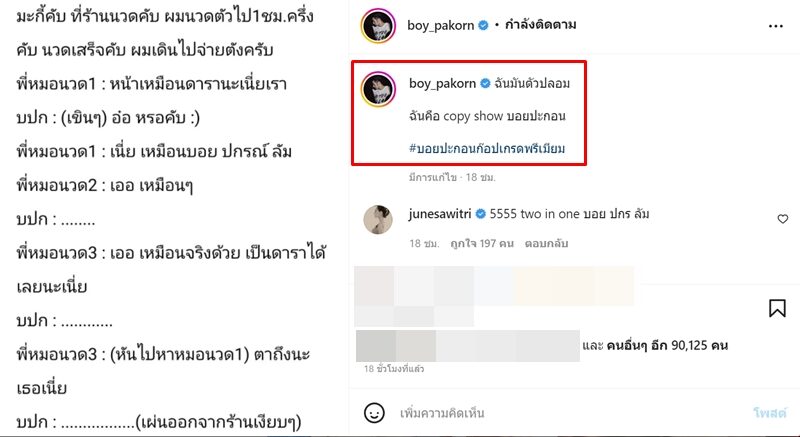Open the boy_pakorn username in the caption

[x=442, y=84]
